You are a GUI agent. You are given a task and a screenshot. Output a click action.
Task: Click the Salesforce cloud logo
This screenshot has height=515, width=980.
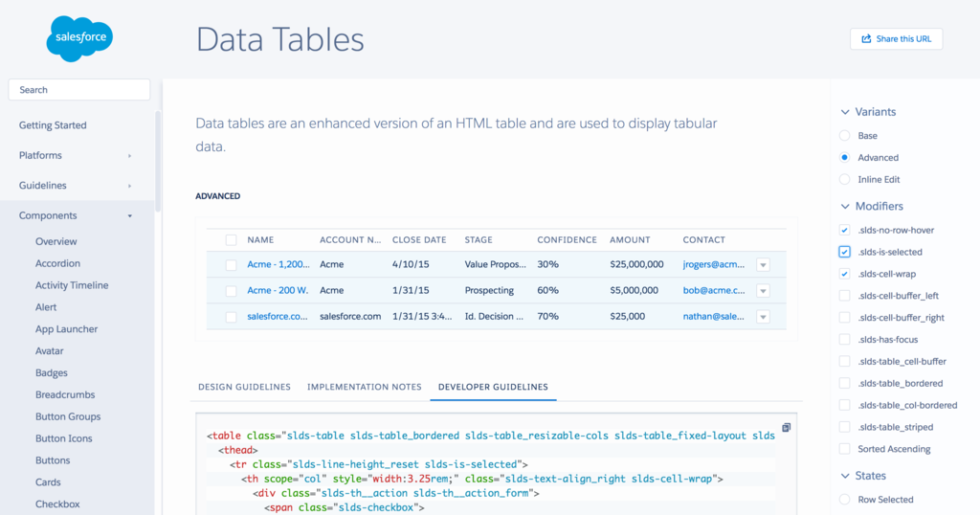[79, 38]
